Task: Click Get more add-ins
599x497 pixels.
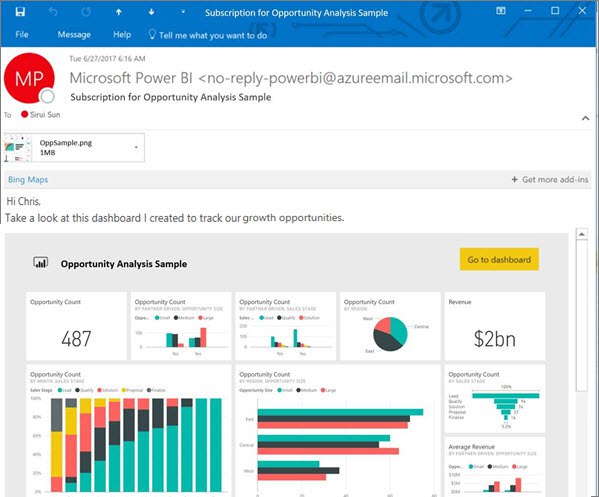Action: (550, 180)
